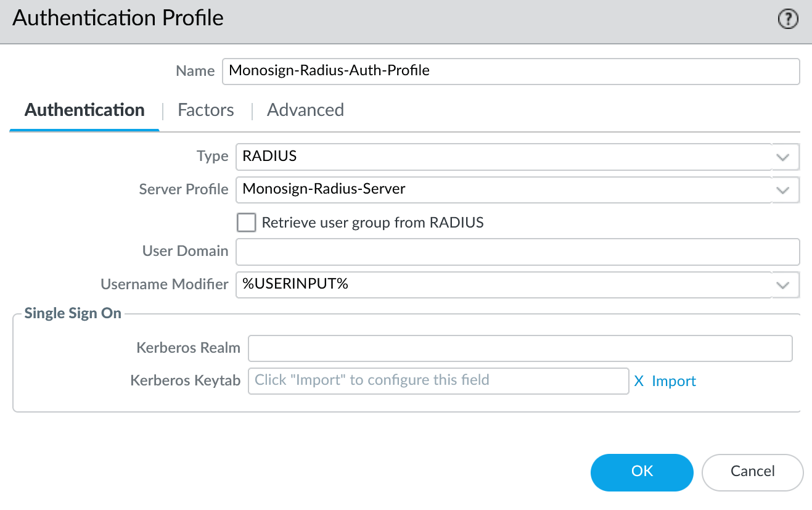Select the Authentication tab
Image resolution: width=812 pixels, height=510 pixels.
[x=84, y=110]
